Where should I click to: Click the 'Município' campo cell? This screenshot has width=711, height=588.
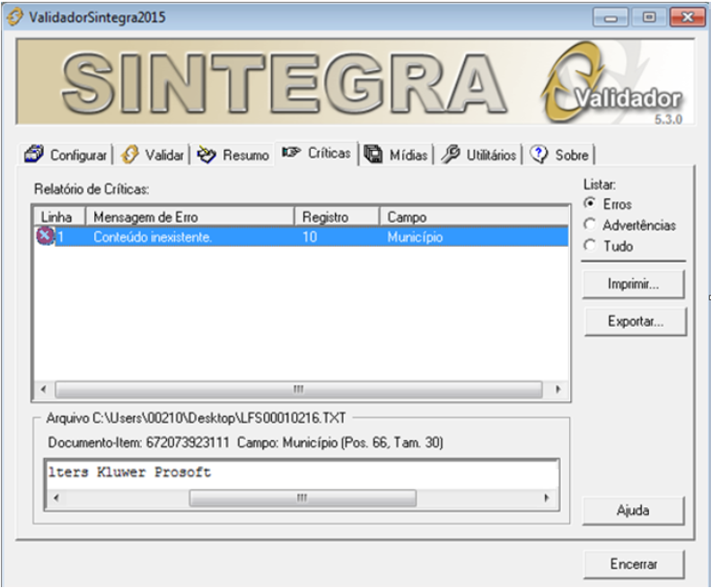[415, 237]
